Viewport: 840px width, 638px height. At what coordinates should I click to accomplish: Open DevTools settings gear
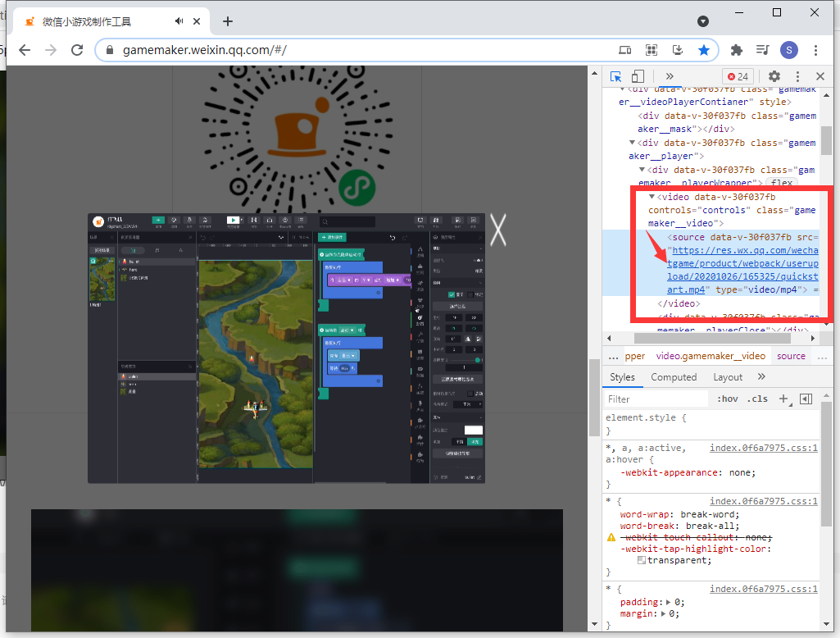[x=774, y=76]
